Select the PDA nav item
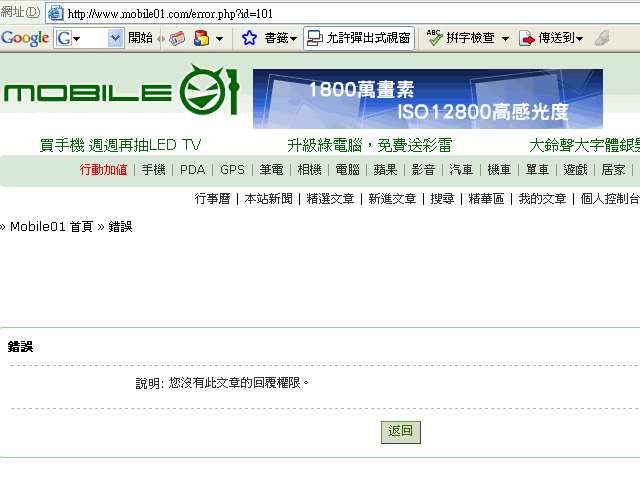Image resolution: width=640 pixels, height=480 pixels. click(192, 169)
